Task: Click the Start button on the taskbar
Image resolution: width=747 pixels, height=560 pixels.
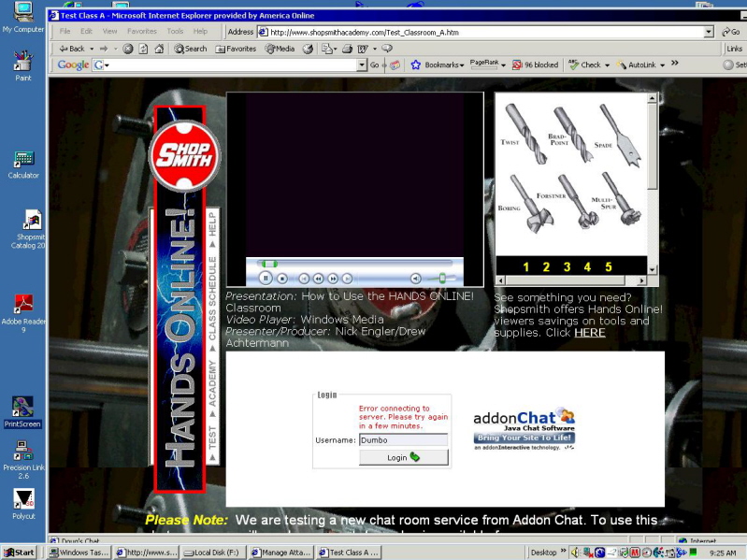Action: point(20,553)
